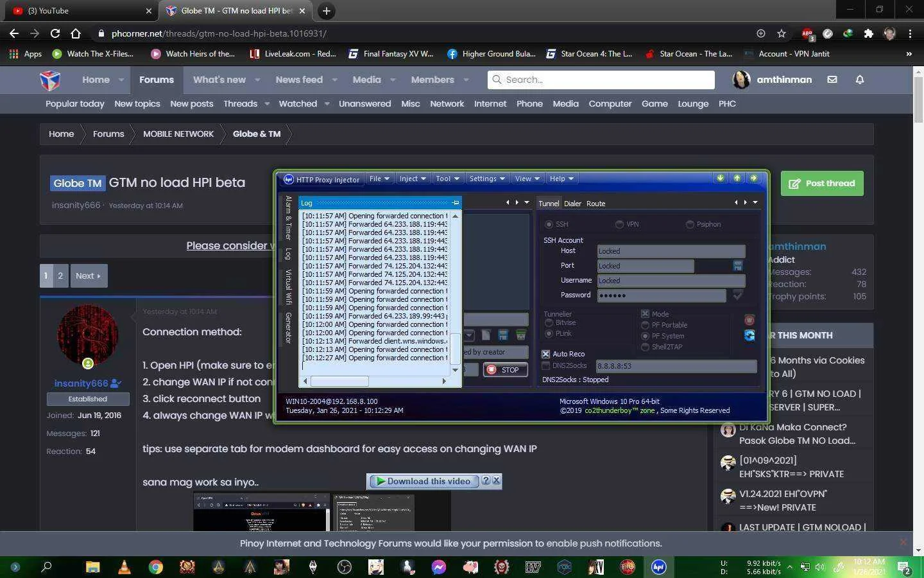Open the Alarm & Timer side panel

(289, 218)
